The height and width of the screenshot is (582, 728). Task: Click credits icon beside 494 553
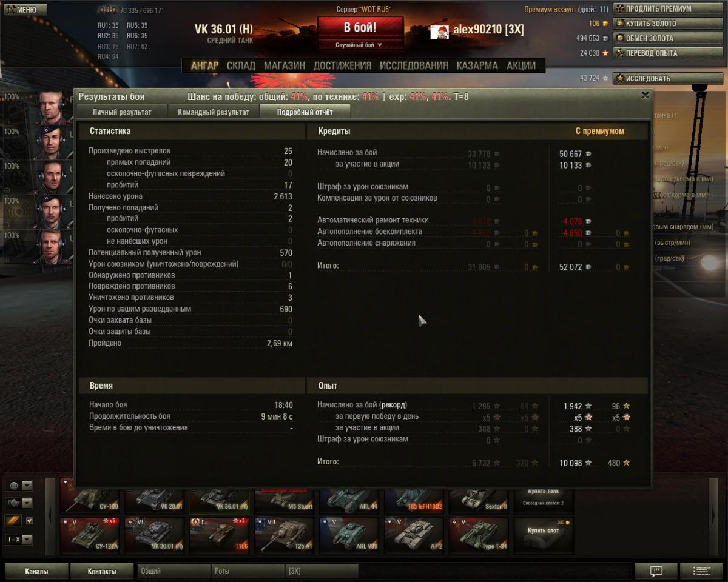pyautogui.click(x=605, y=38)
